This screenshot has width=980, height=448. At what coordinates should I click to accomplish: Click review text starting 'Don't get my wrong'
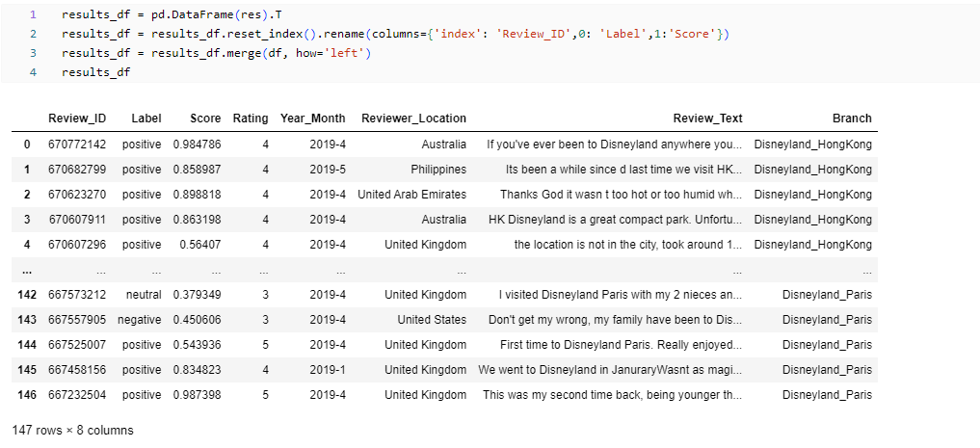point(616,319)
